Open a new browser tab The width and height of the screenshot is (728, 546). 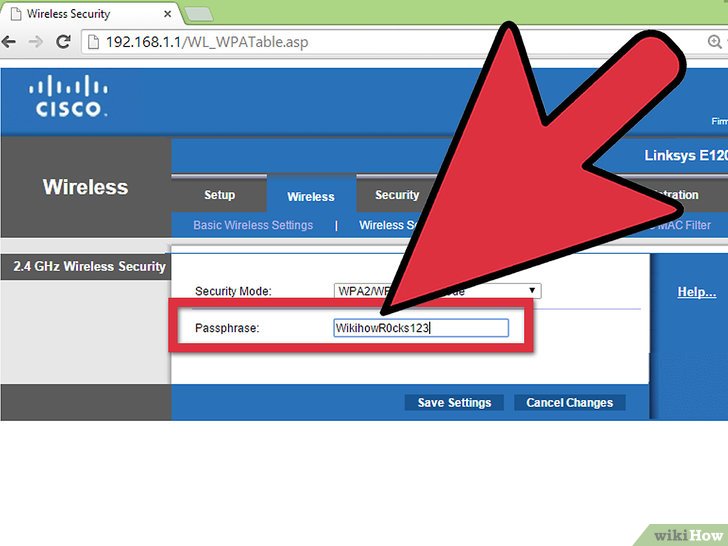coord(199,14)
